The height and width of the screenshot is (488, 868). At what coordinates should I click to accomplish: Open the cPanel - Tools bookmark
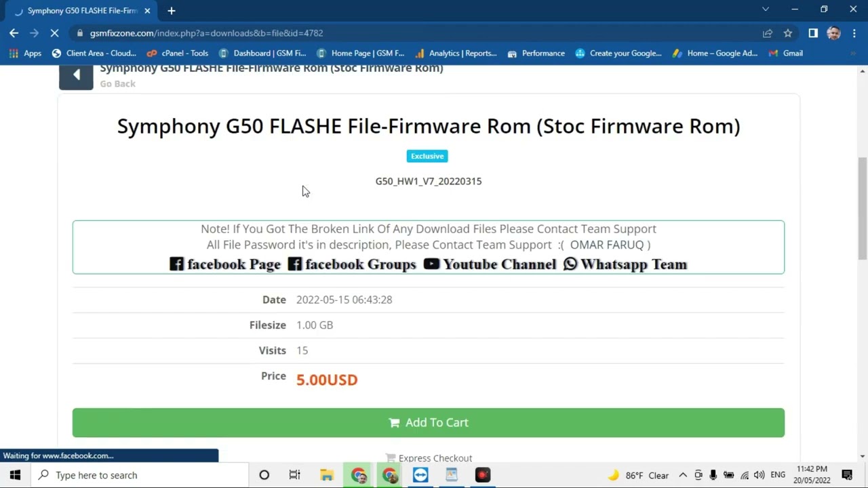click(x=178, y=53)
